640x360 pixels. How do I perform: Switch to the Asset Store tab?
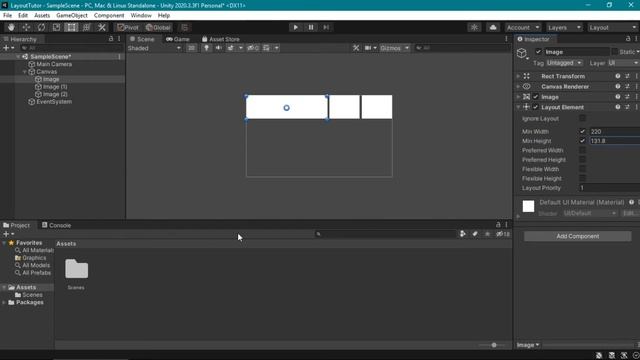click(221, 39)
